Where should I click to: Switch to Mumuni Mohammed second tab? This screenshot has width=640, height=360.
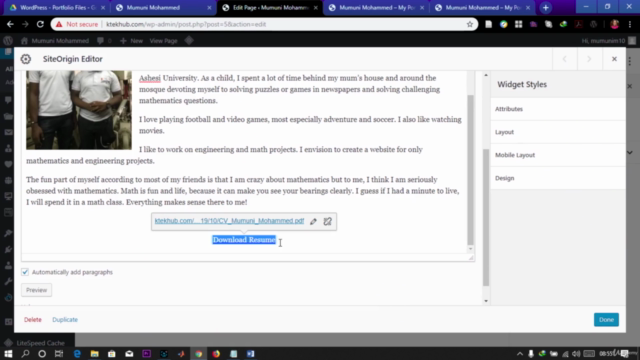click(x=163, y=7)
